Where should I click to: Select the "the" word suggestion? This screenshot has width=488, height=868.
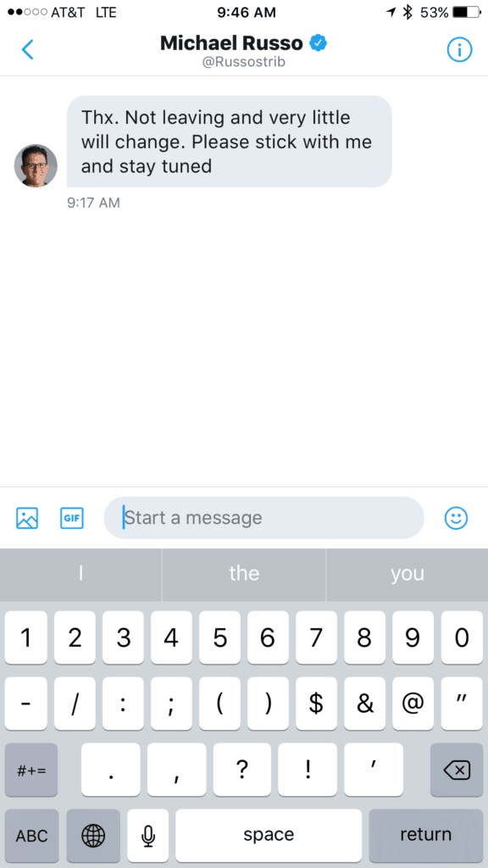[x=244, y=574]
